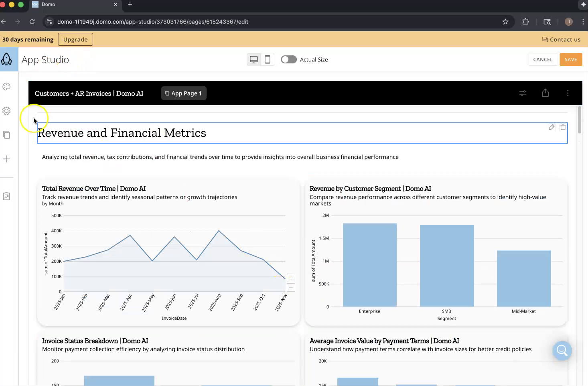Open the floating search chat bubble

point(562,350)
